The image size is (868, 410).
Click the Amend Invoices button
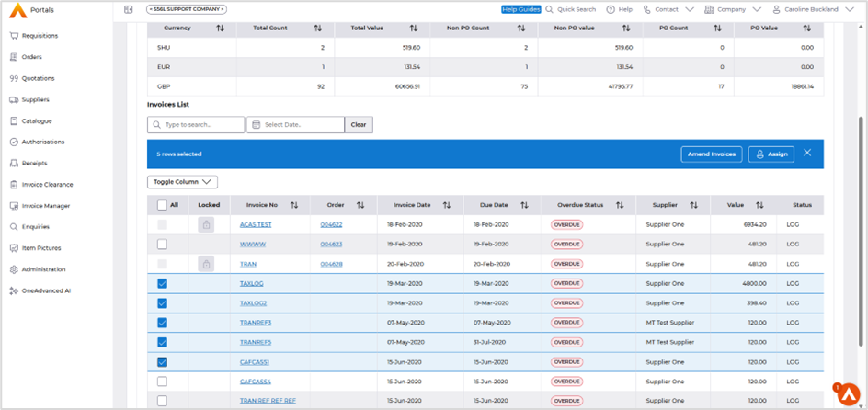click(x=712, y=154)
